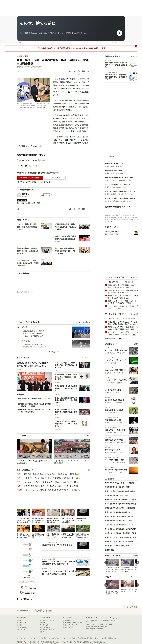Click ページトップへ戻る button

(x=130, y=607)
